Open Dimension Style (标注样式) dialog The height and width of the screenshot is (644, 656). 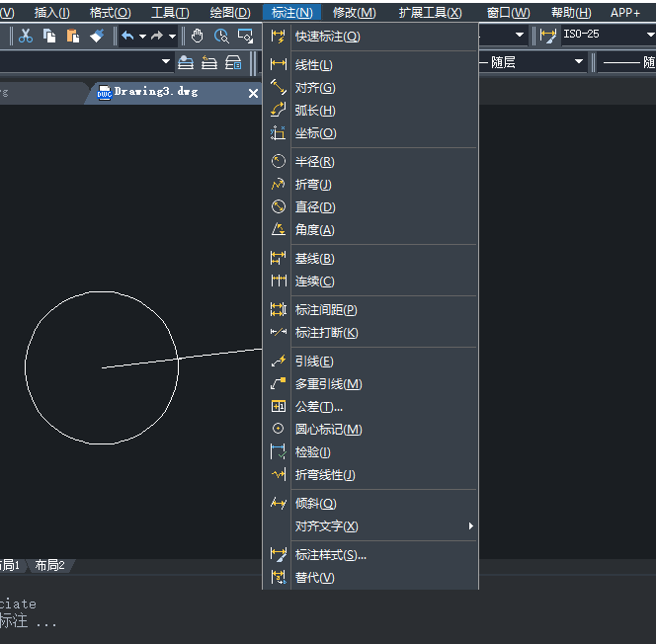(x=330, y=555)
